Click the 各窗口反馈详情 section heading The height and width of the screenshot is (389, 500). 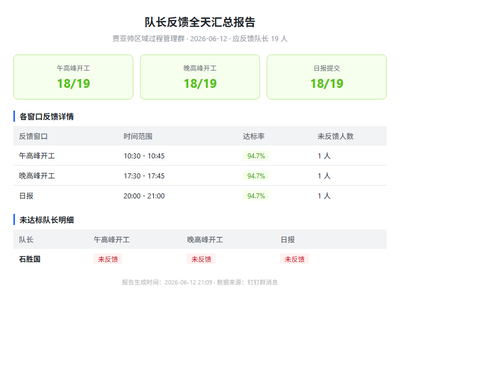[47, 117]
